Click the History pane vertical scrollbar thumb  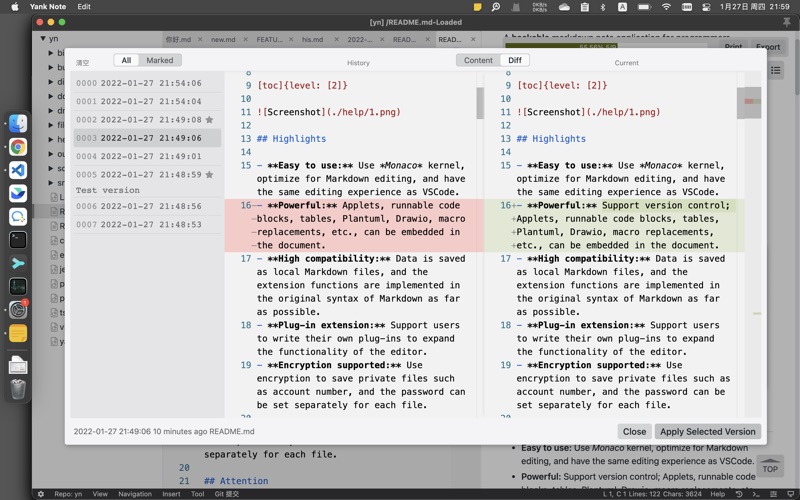point(480,103)
